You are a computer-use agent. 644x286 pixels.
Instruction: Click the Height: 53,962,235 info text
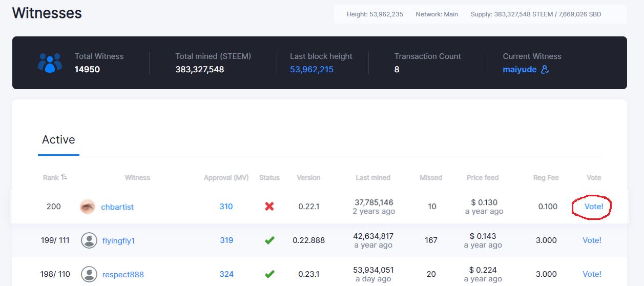[x=375, y=14]
